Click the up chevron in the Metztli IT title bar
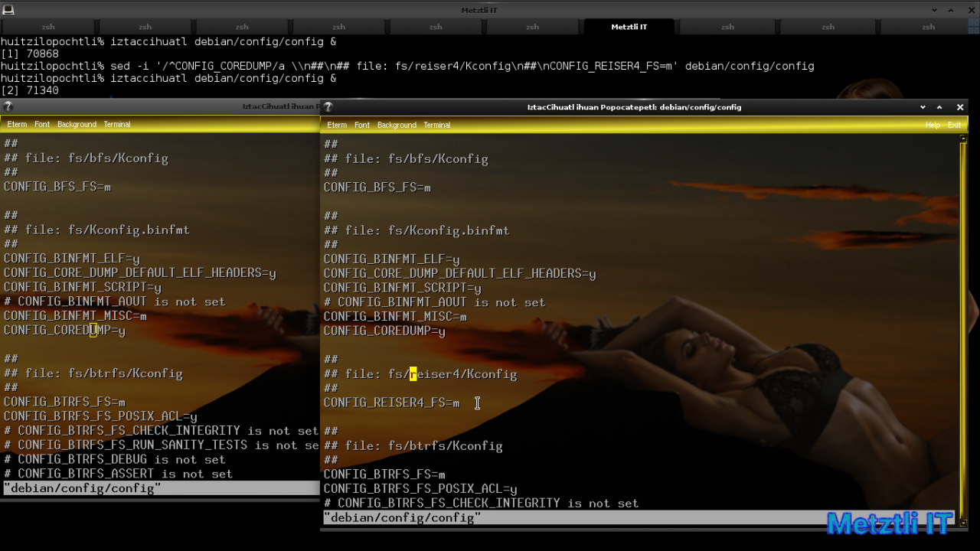The width and height of the screenshot is (980, 551). (x=951, y=10)
